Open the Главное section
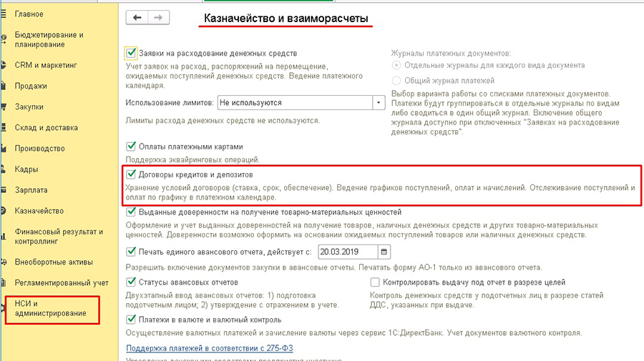 pos(29,14)
